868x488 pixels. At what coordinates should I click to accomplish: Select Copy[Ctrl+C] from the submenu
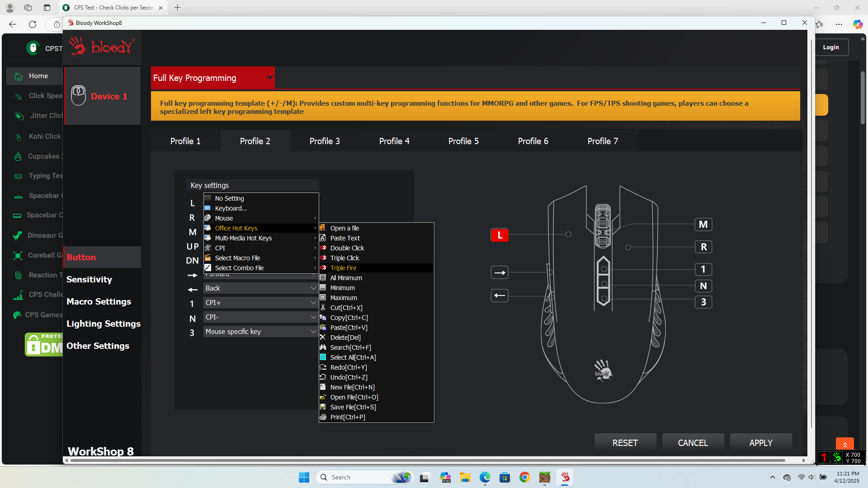376,318
